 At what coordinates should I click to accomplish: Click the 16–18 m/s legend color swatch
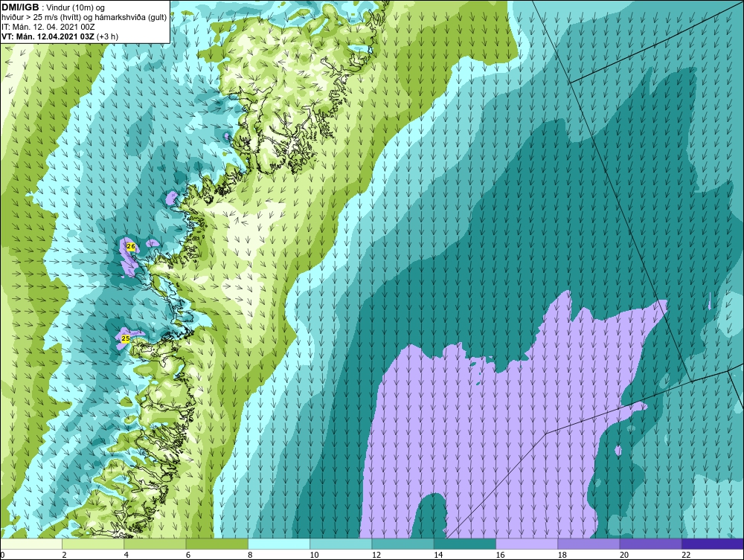tap(527, 544)
